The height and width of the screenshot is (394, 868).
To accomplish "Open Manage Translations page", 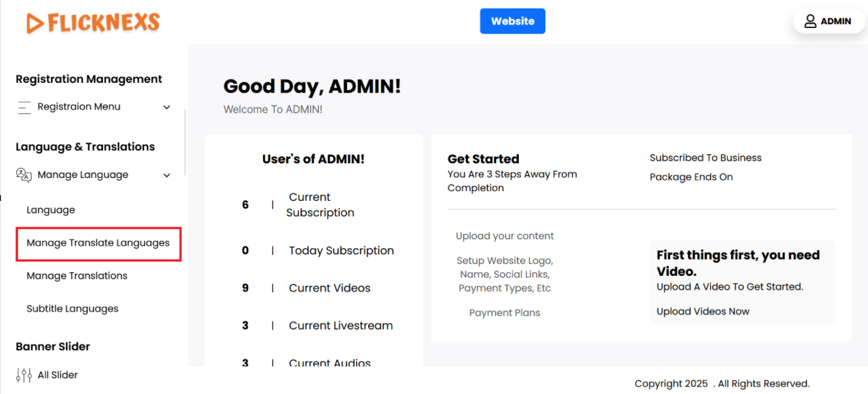I will (77, 276).
